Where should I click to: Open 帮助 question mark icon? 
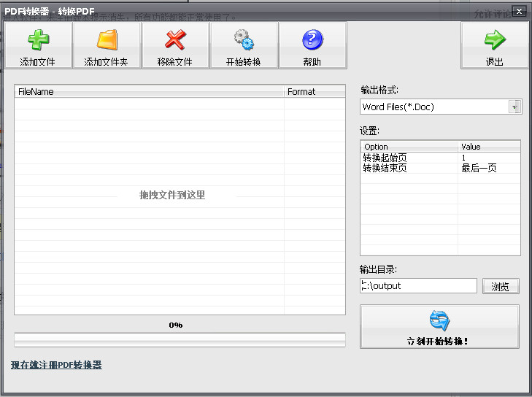click(x=312, y=40)
